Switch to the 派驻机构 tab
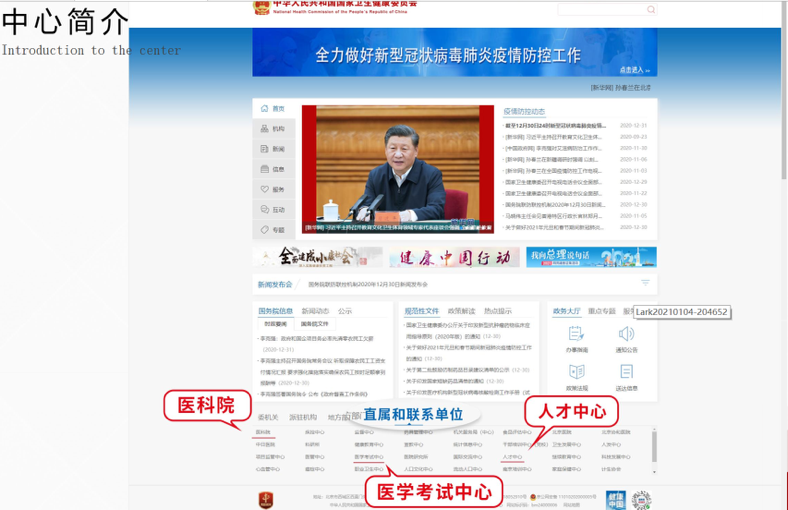The width and height of the screenshot is (788, 510). (303, 417)
